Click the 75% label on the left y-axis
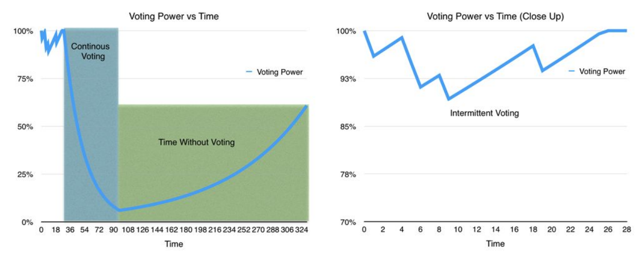 click(24, 79)
